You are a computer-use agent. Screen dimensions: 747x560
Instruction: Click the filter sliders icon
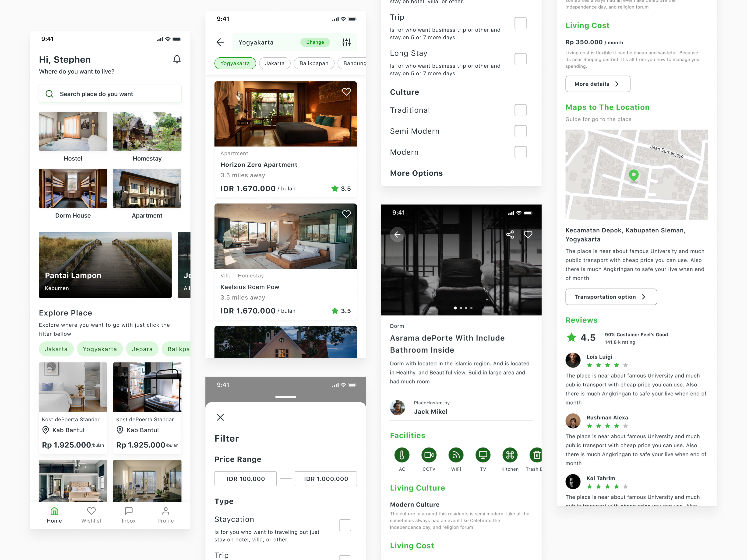coord(346,42)
